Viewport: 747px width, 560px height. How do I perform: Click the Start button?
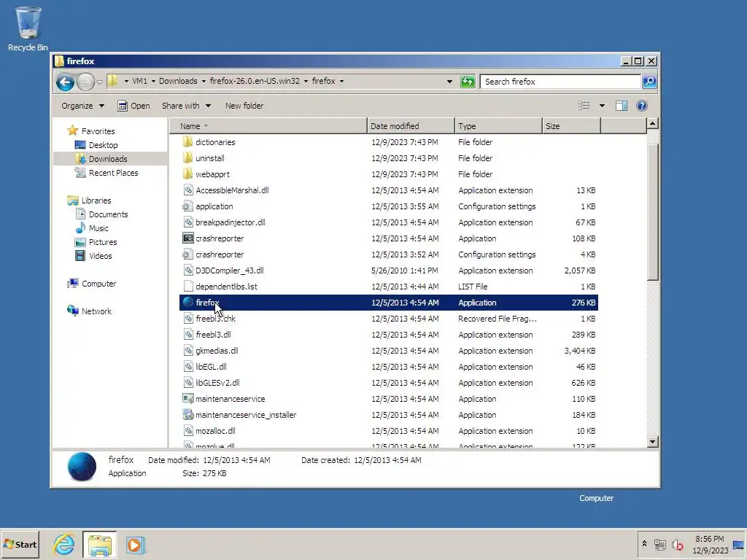pyautogui.click(x=20, y=544)
